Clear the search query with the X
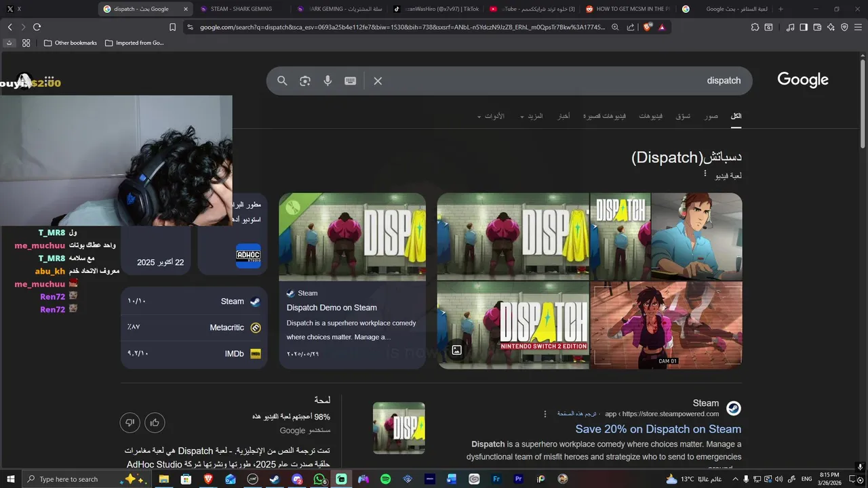Screen dimensions: 868x488 point(378,81)
